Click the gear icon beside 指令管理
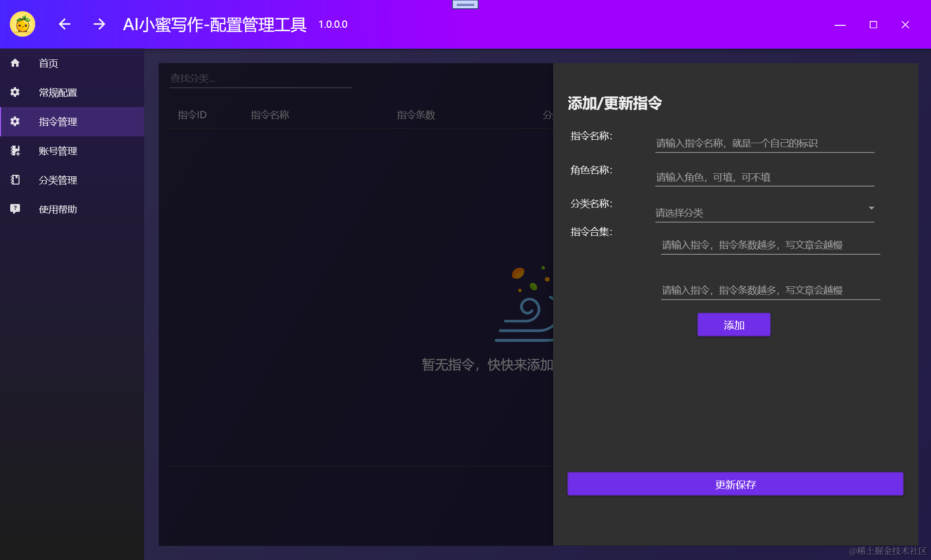This screenshot has height=560, width=931. point(15,121)
